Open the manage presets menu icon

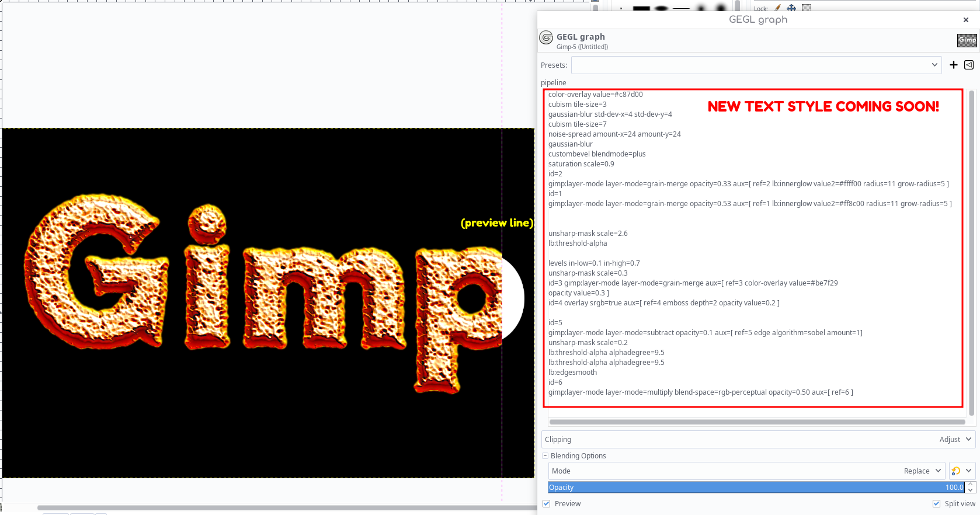click(x=969, y=65)
